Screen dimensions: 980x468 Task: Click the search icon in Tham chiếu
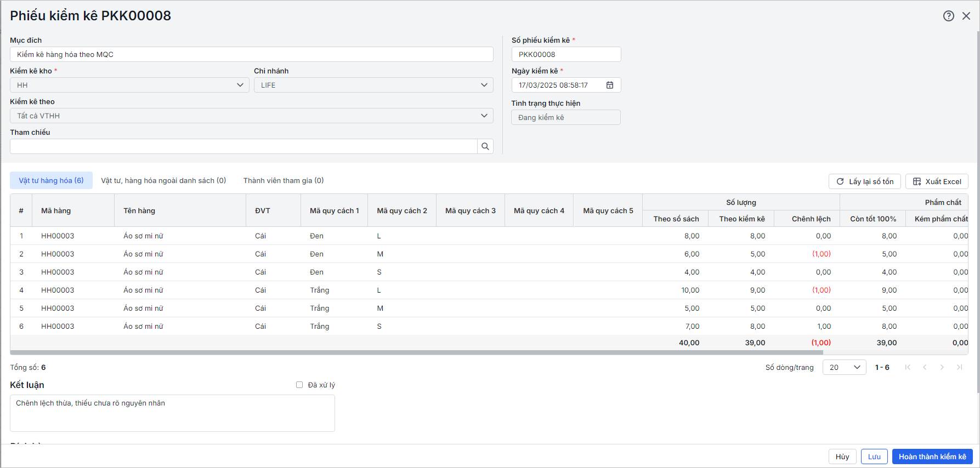(485, 146)
